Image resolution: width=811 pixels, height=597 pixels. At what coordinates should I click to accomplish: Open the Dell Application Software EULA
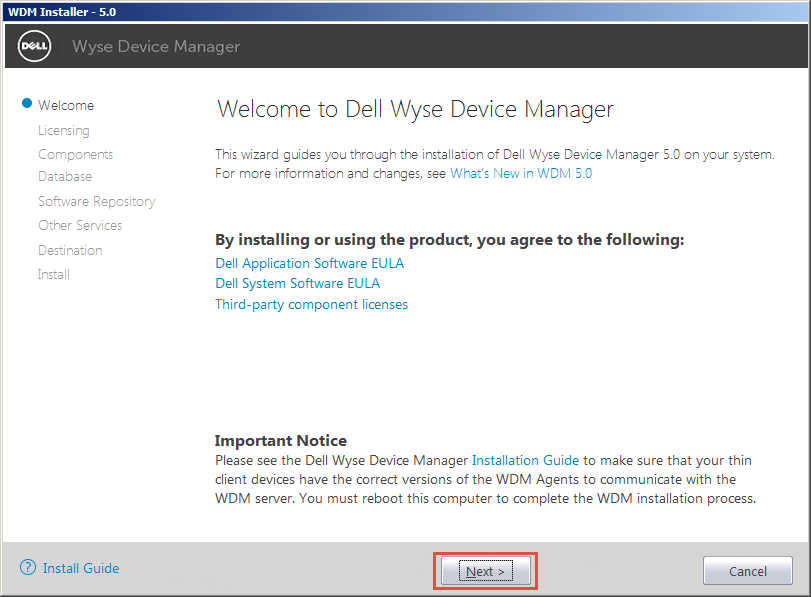[309, 263]
